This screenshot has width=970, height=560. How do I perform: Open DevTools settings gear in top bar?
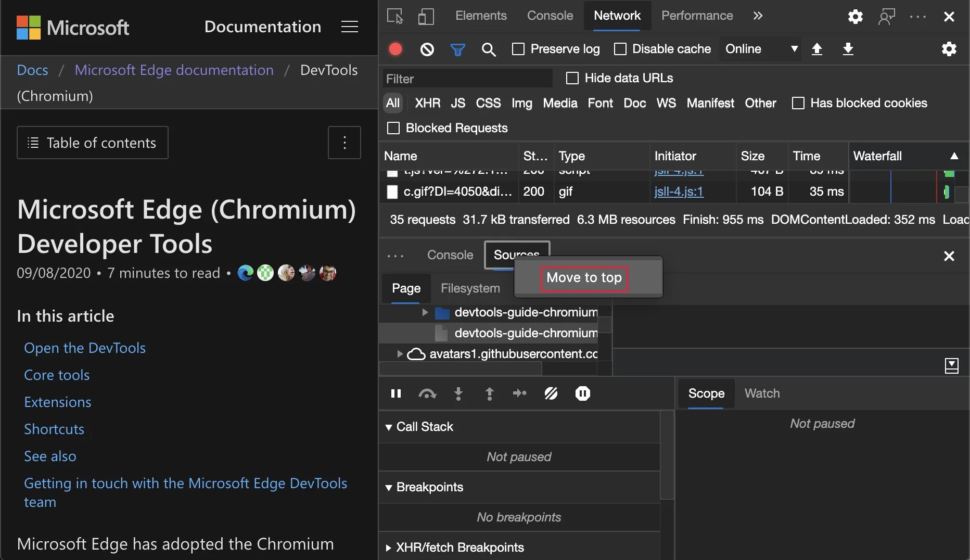(x=855, y=17)
